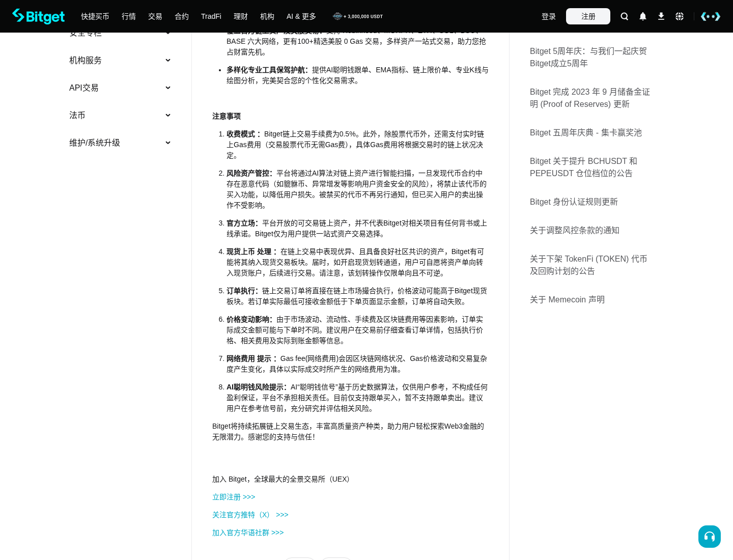The image size is (733, 560).
Task: Expand the API交易 sidebar section
Action: pos(120,88)
